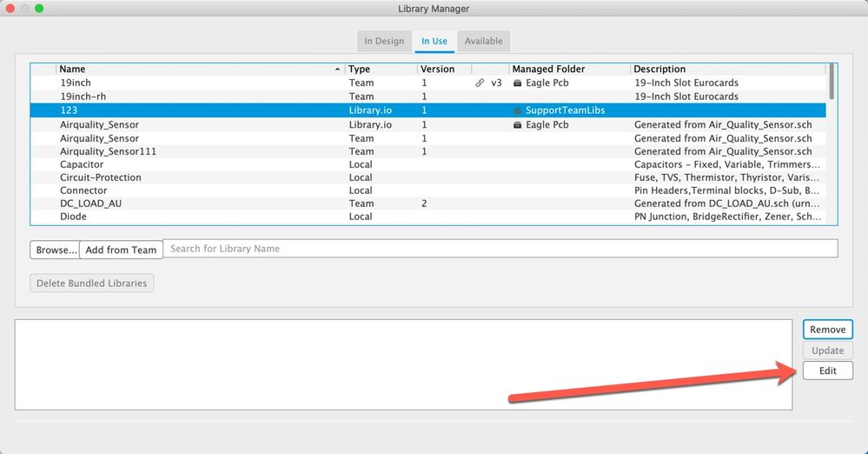The image size is (868, 454).
Task: Click the folder icon beside SupportTeamLibs
Action: pos(517,110)
